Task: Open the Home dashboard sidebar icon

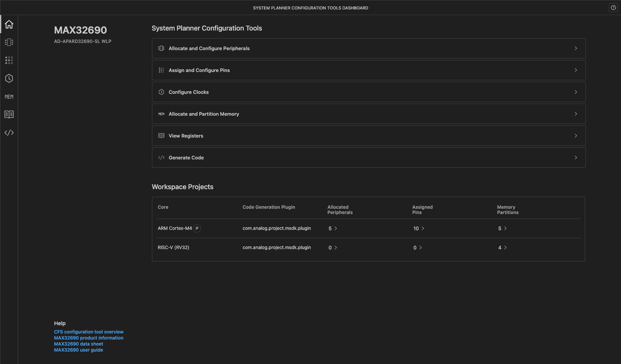Action: (x=9, y=24)
